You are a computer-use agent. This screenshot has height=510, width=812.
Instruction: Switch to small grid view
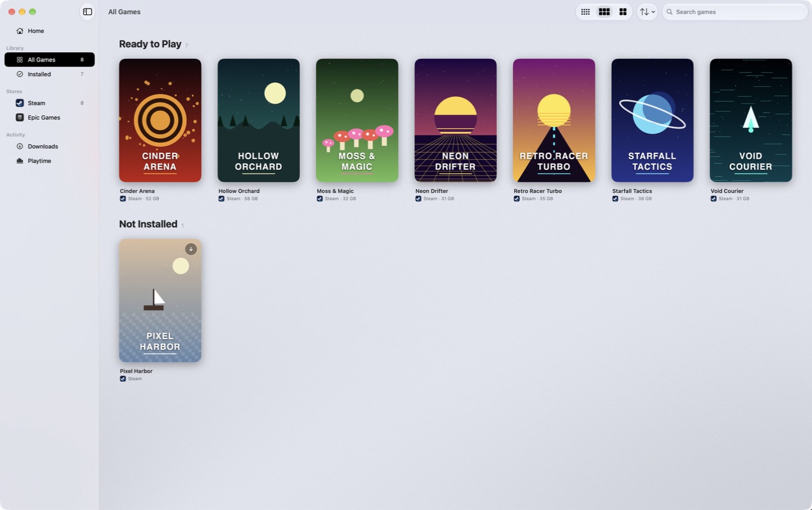[585, 12]
